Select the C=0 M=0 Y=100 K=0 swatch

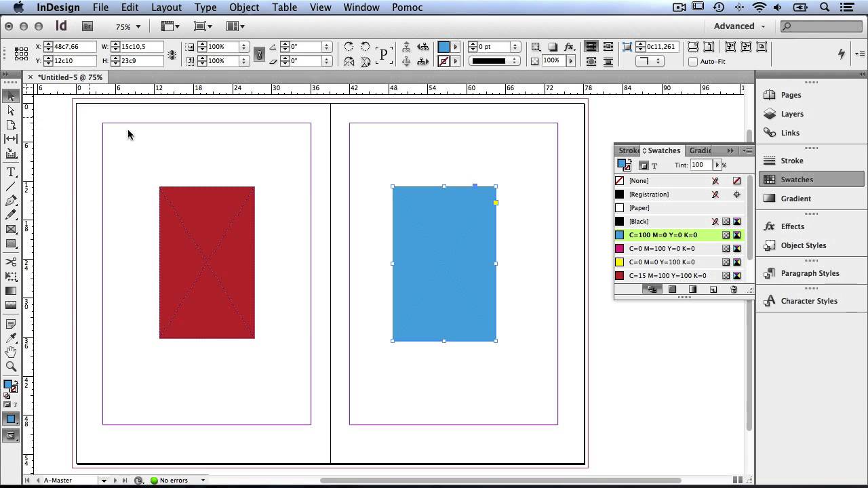click(679, 262)
